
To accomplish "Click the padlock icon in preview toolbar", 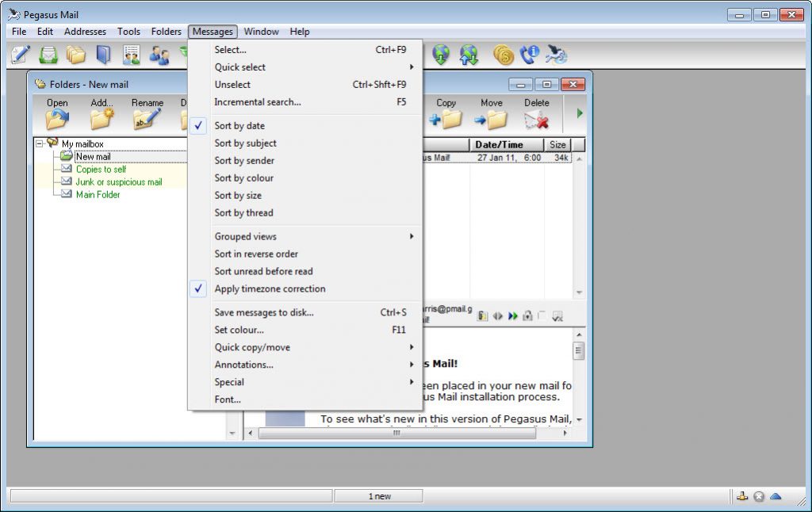I will pos(527,315).
